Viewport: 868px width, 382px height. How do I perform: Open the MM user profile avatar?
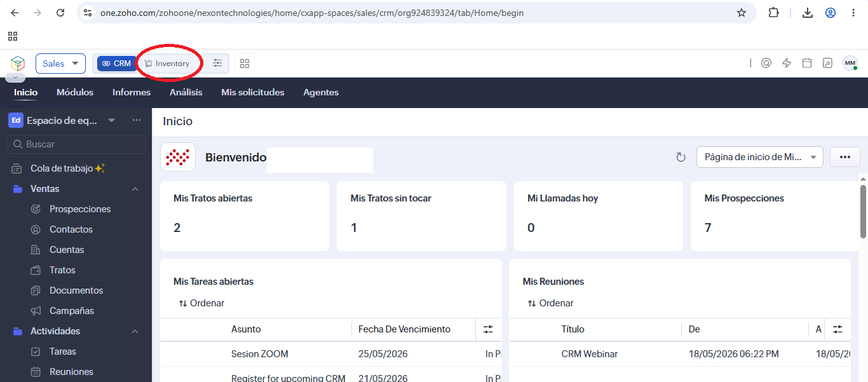[850, 63]
